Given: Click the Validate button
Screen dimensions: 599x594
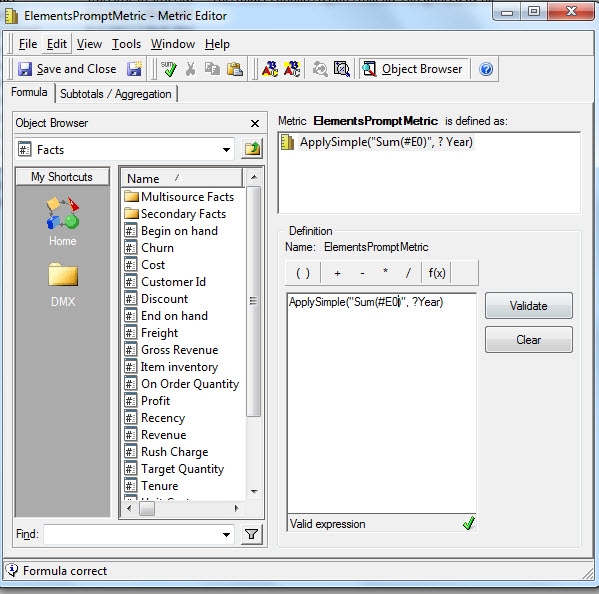Looking at the screenshot, I should point(529,306).
